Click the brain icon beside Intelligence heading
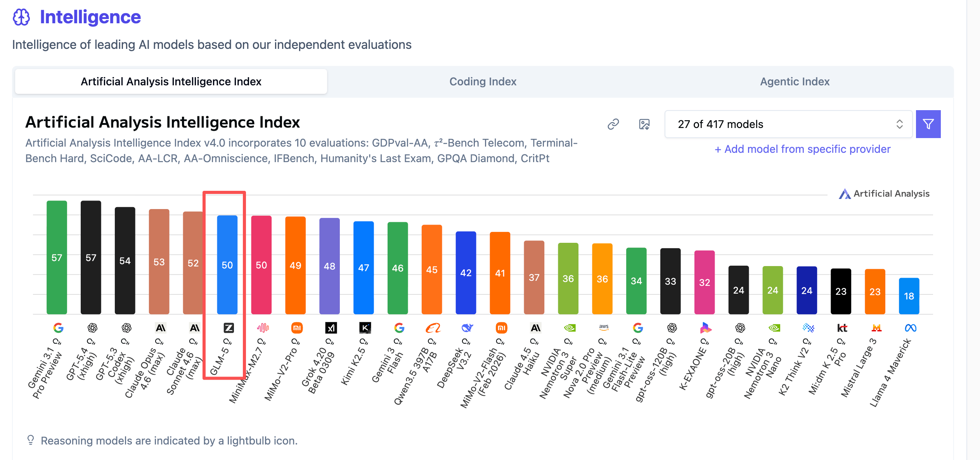This screenshot has height=460, width=980. point(21,17)
